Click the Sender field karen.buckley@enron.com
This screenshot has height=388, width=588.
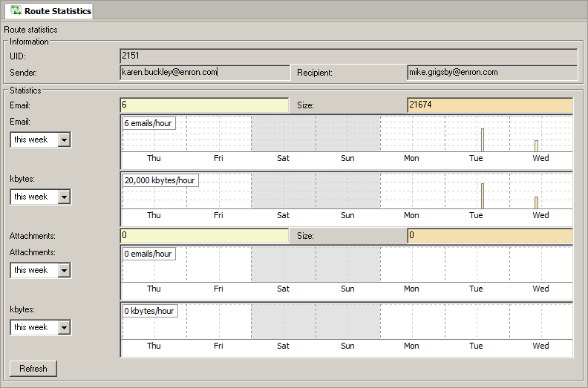coord(204,72)
